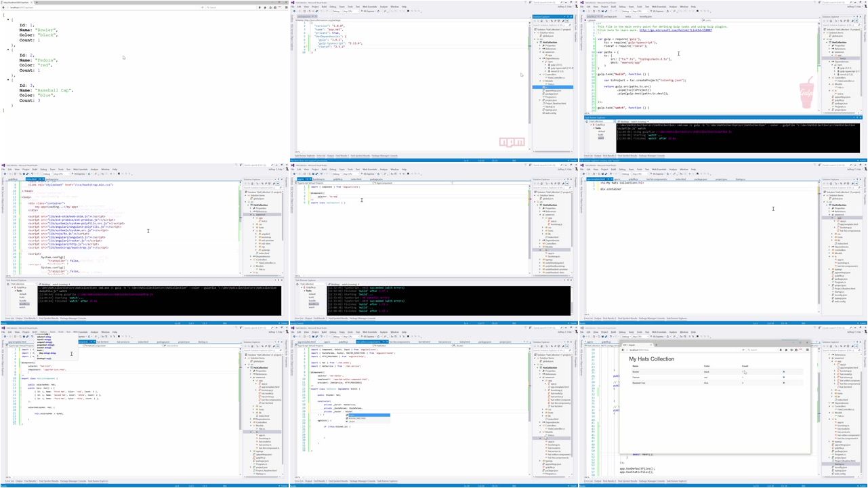
Task: Open Debug menu in the package.json Visual Studio window
Action: (333, 7)
